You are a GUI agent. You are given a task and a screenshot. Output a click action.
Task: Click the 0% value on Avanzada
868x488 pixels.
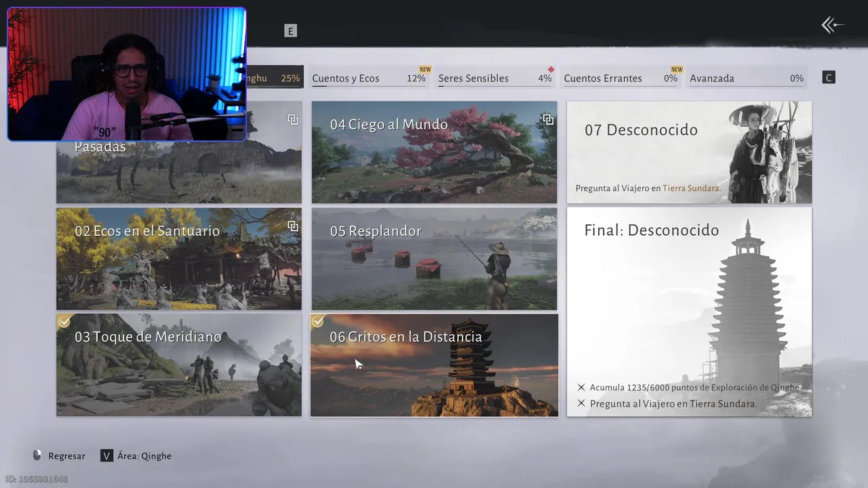coord(797,79)
